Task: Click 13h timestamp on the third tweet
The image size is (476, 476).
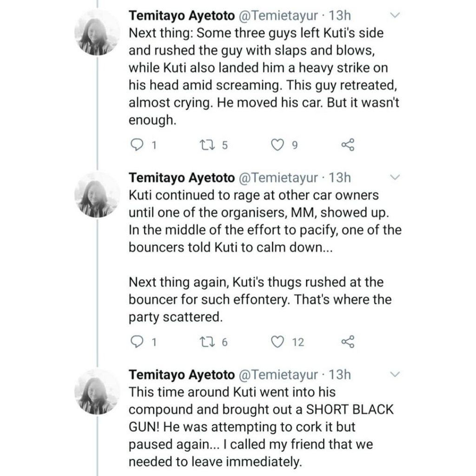Action: pos(339,374)
